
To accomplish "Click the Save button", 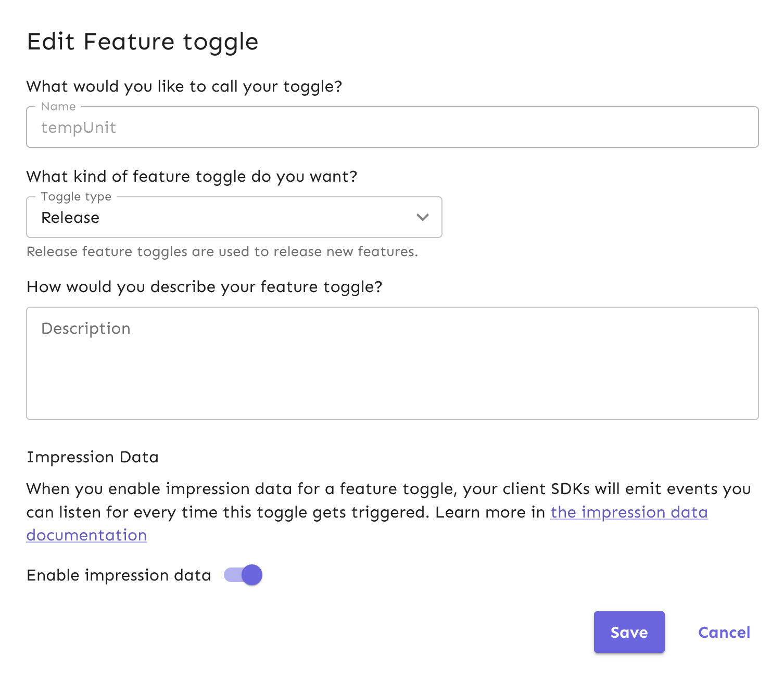I will [629, 632].
